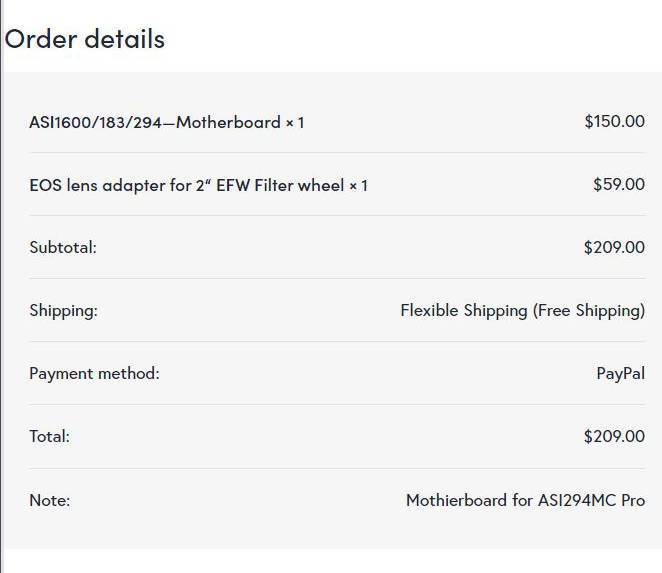Click the $209.00 subtotal amount

point(614,247)
